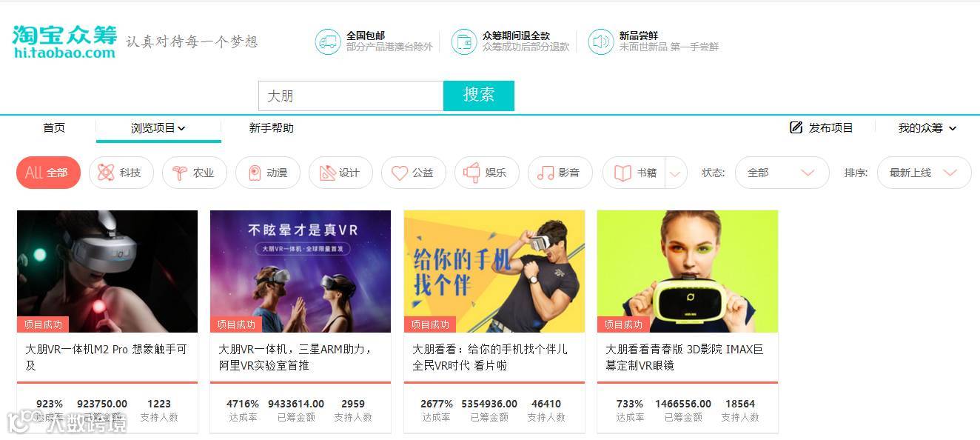Open the 浏览项目 browse projects menu
Screen dimensions: 980x440
[158, 128]
